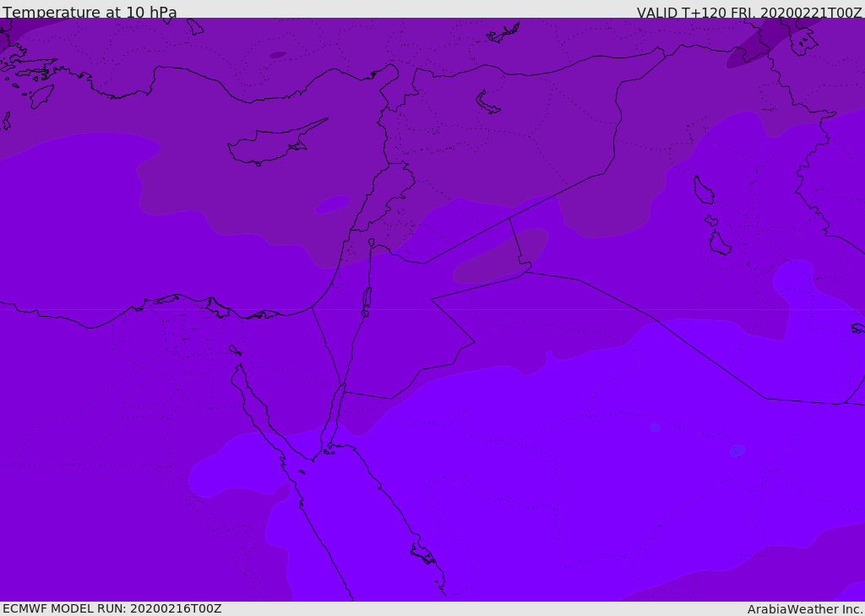Image resolution: width=865 pixels, height=616 pixels.
Task: Click the "VALID T+120 FRI. 20200221T00Z" label
Action: tap(749, 13)
